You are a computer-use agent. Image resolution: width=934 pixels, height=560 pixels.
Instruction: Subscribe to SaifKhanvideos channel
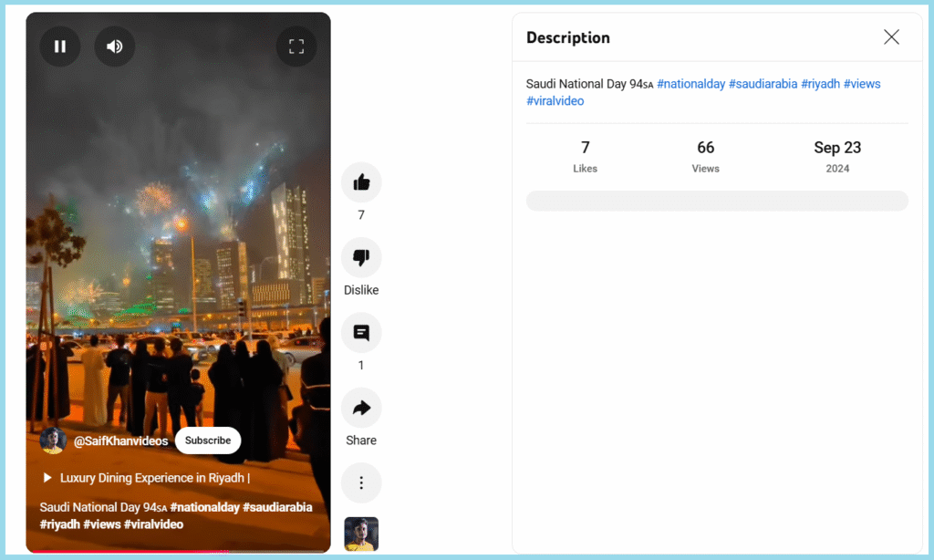(208, 441)
